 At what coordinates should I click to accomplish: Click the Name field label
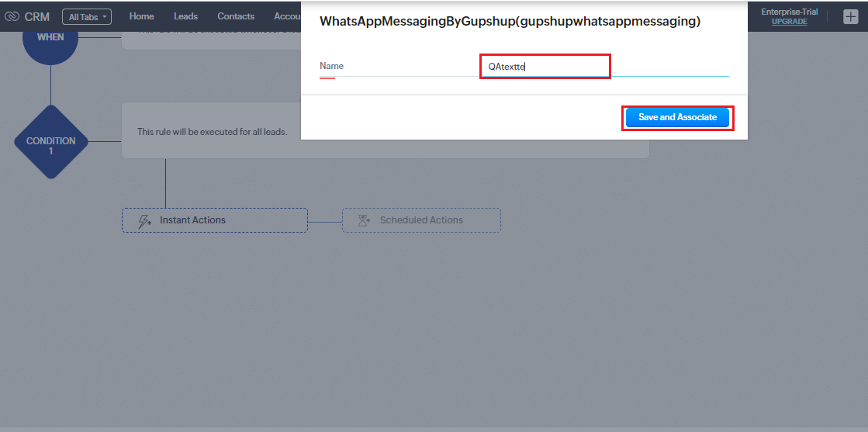point(331,66)
